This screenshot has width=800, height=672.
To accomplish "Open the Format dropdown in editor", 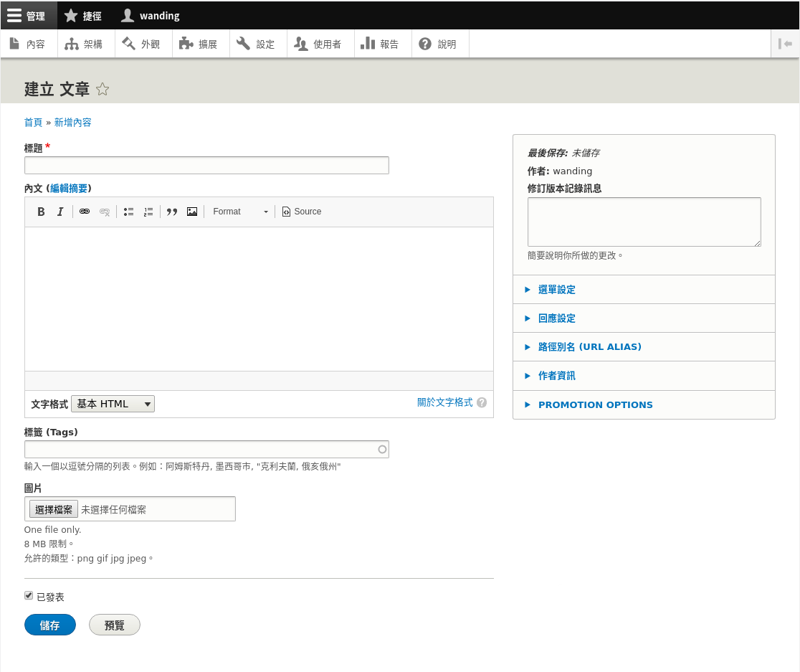I will click(240, 212).
